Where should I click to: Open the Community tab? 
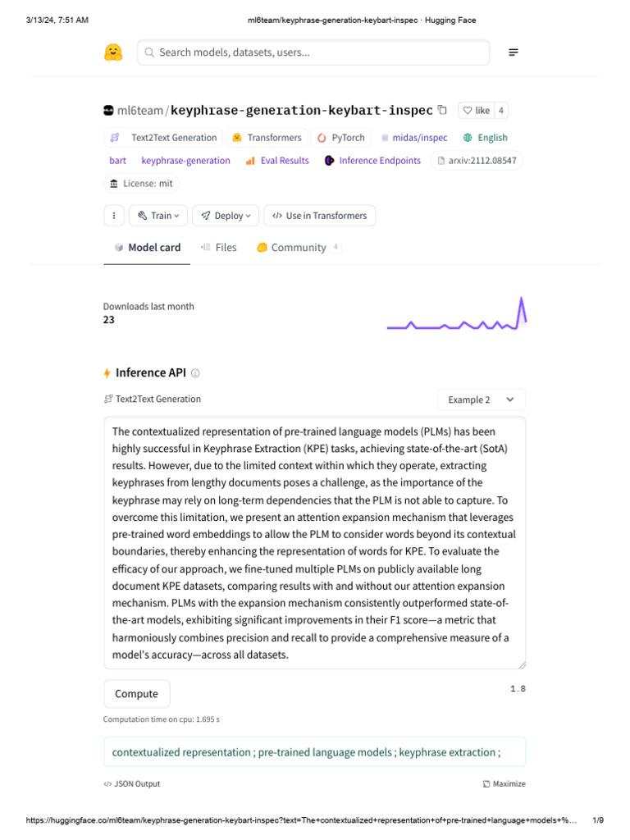[x=298, y=248]
